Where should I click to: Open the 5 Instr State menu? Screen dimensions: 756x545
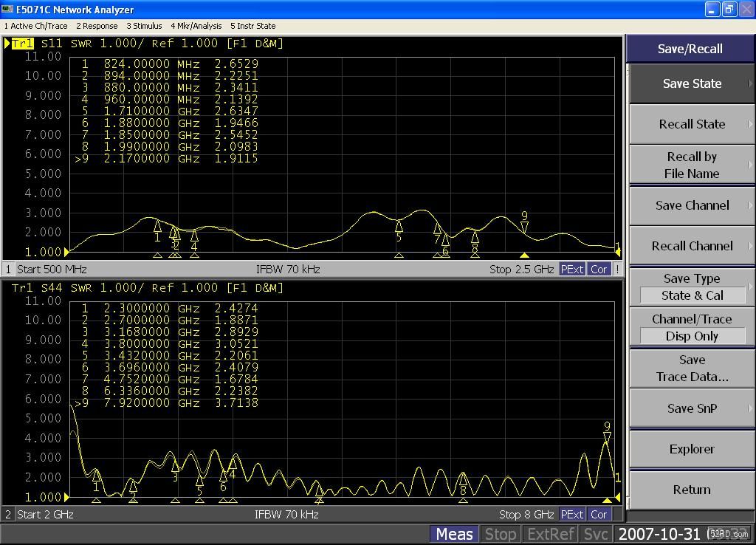(253, 26)
